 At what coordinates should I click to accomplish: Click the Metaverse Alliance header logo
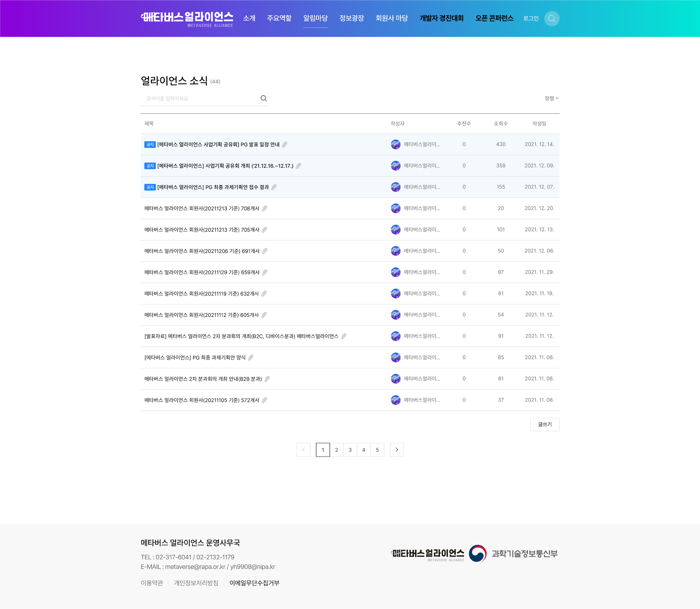click(x=187, y=19)
